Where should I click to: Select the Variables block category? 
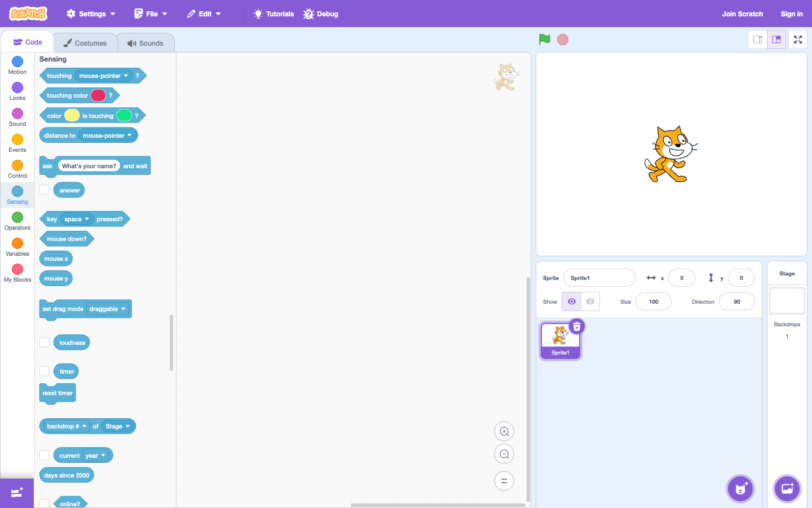(17, 247)
